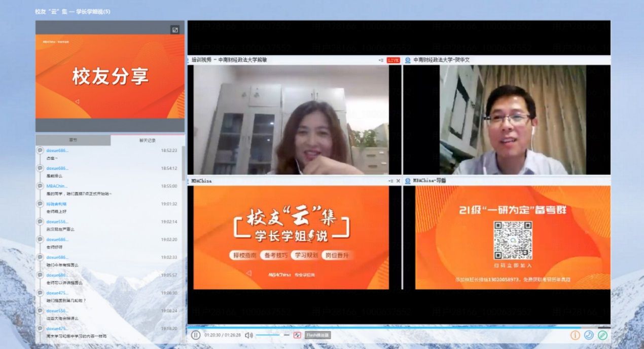Click the Flash播放器 button
This screenshot has height=349, width=644.
tap(317, 335)
